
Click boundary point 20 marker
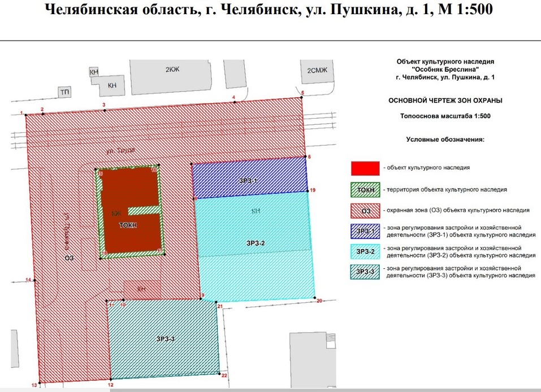(315, 298)
